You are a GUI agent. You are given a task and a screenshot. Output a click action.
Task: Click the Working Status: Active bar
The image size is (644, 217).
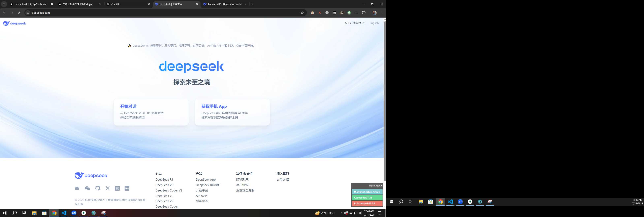click(367, 192)
